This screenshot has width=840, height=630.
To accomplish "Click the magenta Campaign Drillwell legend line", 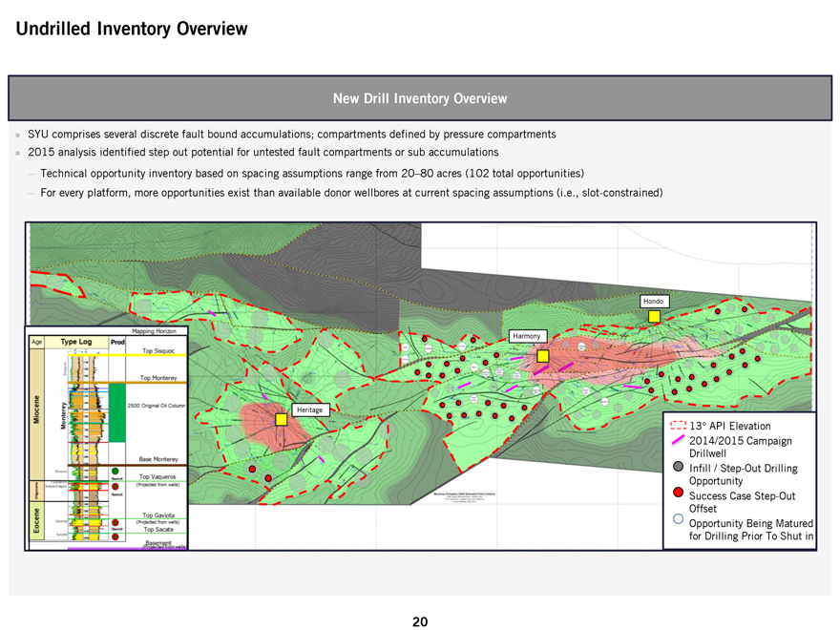I will pyautogui.click(x=678, y=440).
